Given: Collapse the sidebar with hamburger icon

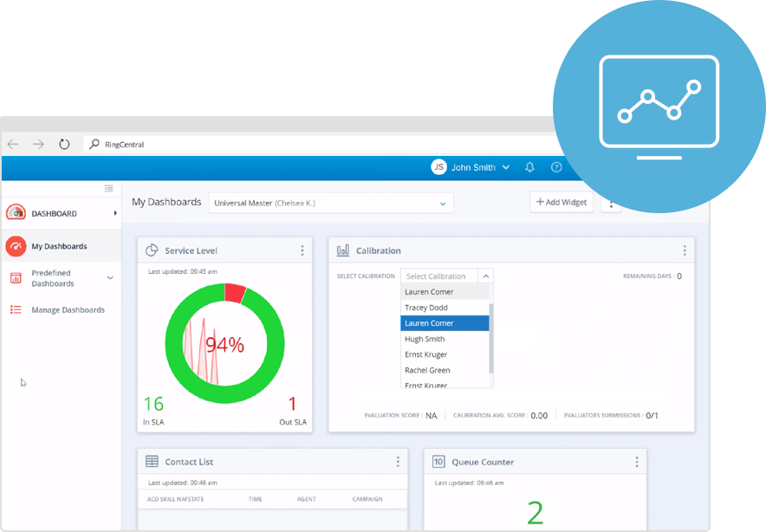Looking at the screenshot, I should coord(108,189).
